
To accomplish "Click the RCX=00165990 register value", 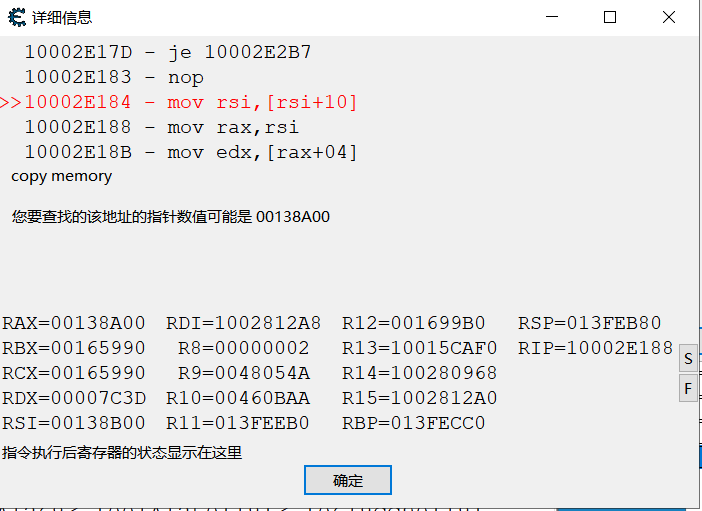I will (x=74, y=373).
